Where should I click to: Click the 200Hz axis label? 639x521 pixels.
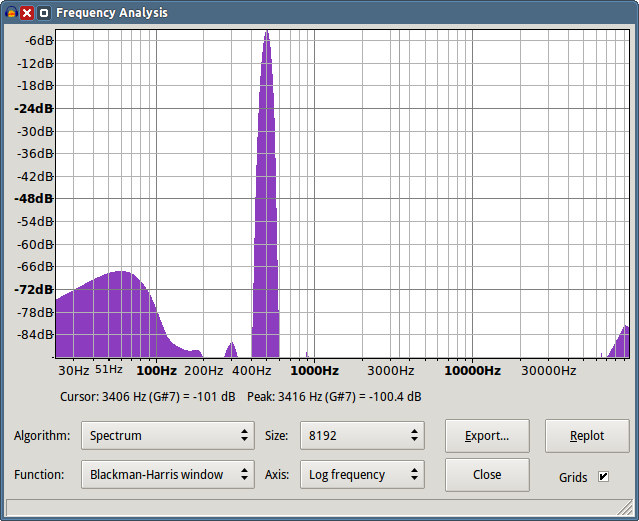pos(203,371)
